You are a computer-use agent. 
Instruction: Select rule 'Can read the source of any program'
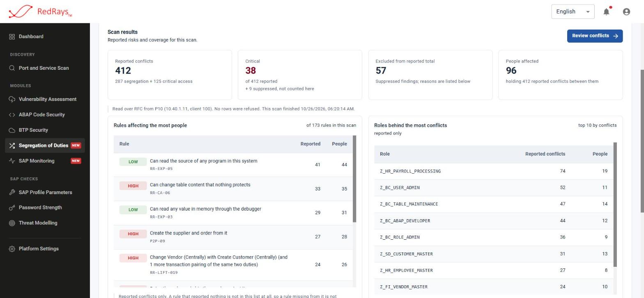(233, 165)
